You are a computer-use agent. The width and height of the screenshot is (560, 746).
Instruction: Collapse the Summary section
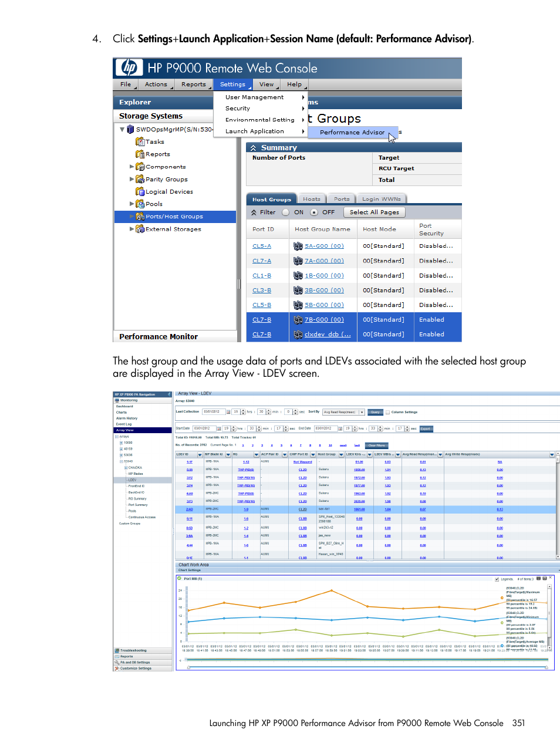[254, 148]
